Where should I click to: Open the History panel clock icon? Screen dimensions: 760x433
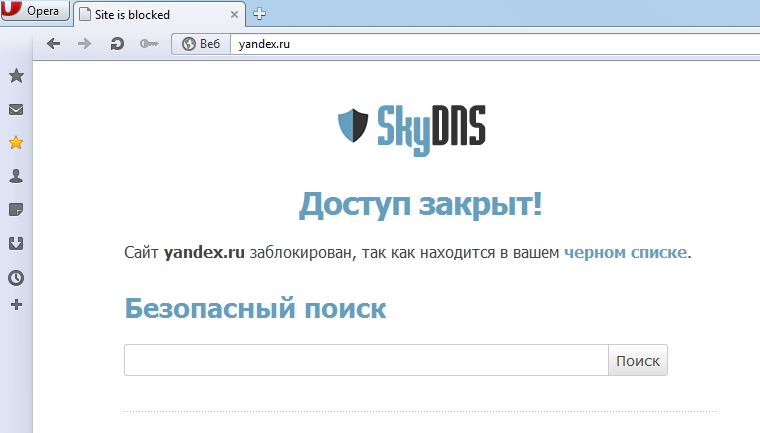click(16, 277)
